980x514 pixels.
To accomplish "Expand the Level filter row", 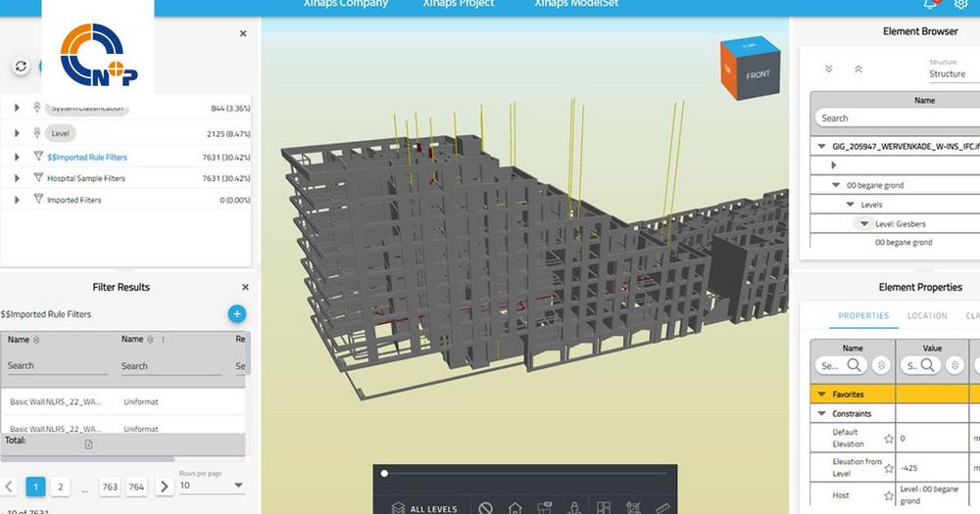I will pyautogui.click(x=17, y=133).
